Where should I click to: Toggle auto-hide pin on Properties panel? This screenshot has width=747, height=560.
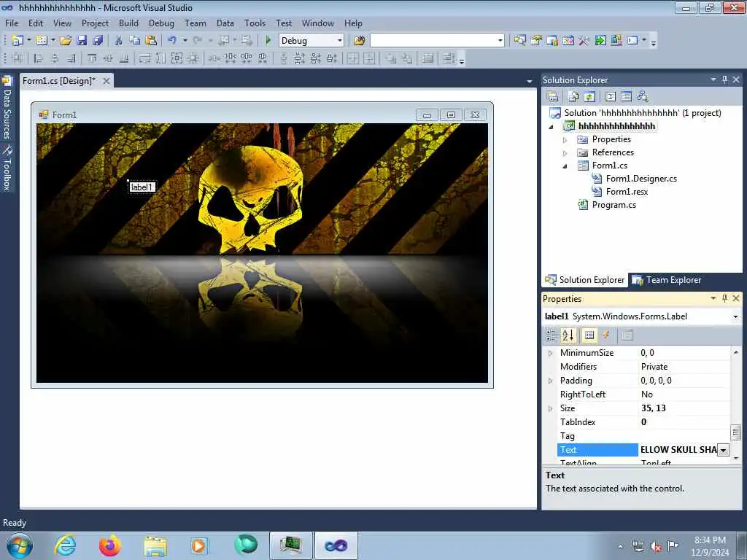coord(724,298)
